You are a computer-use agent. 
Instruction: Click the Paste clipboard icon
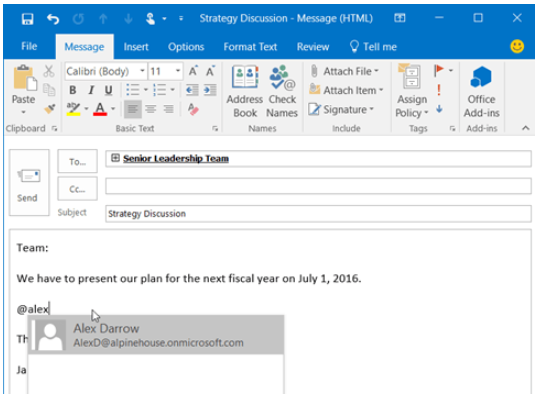24,78
